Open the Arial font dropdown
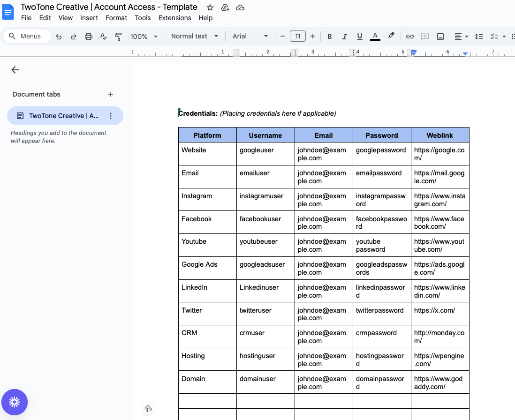 click(250, 37)
